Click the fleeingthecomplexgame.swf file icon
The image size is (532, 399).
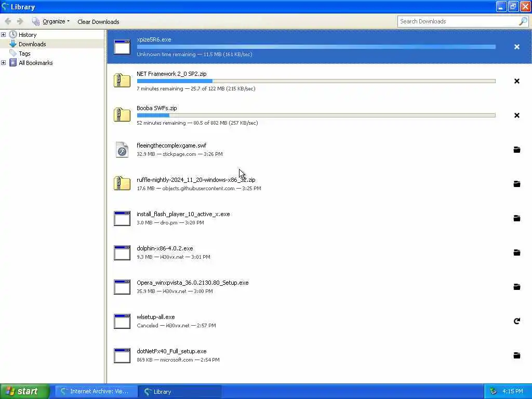coord(122,150)
